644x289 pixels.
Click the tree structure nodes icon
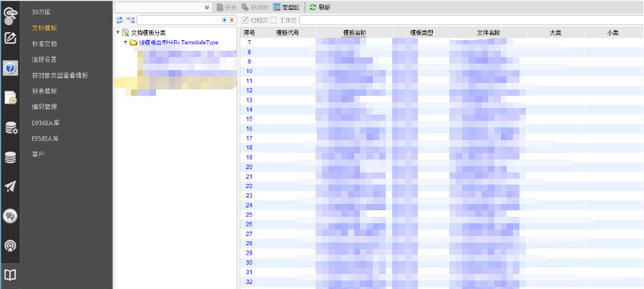point(131,20)
